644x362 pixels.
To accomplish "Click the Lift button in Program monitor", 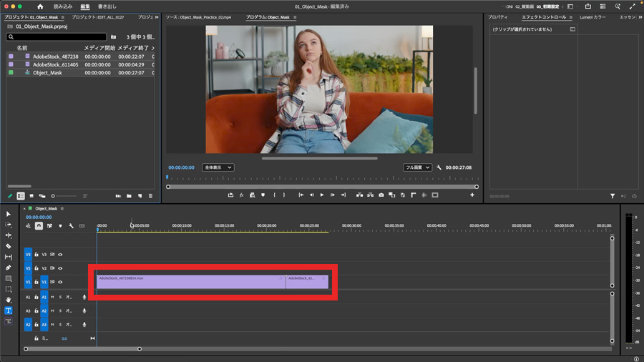I will click(x=359, y=195).
